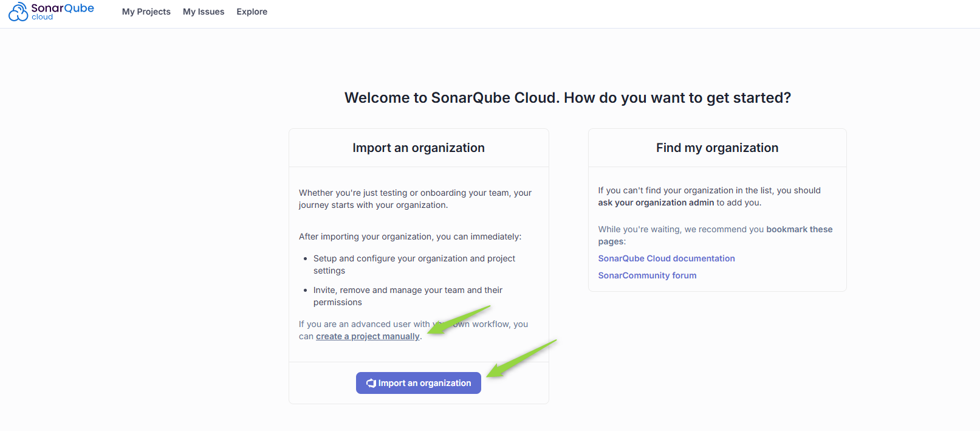The height and width of the screenshot is (431, 980).
Task: Visit the SonarCommunity forum link
Action: (647, 275)
